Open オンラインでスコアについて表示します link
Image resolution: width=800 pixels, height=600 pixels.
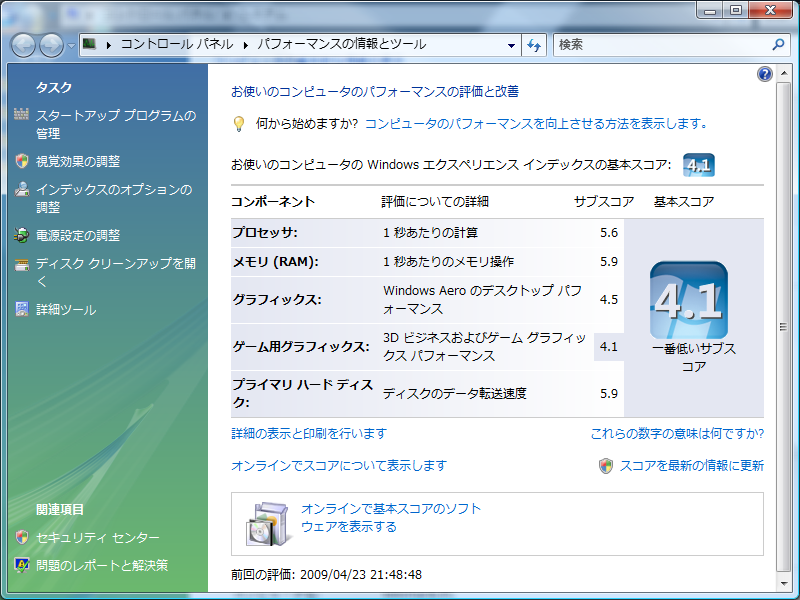[x=339, y=465]
